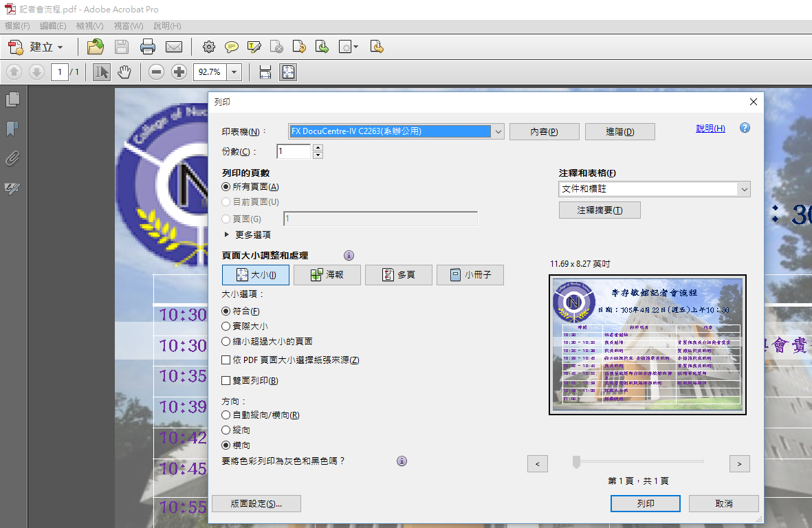812x528 pixels.
Task: Click the printer icon in toolbar
Action: 148,47
